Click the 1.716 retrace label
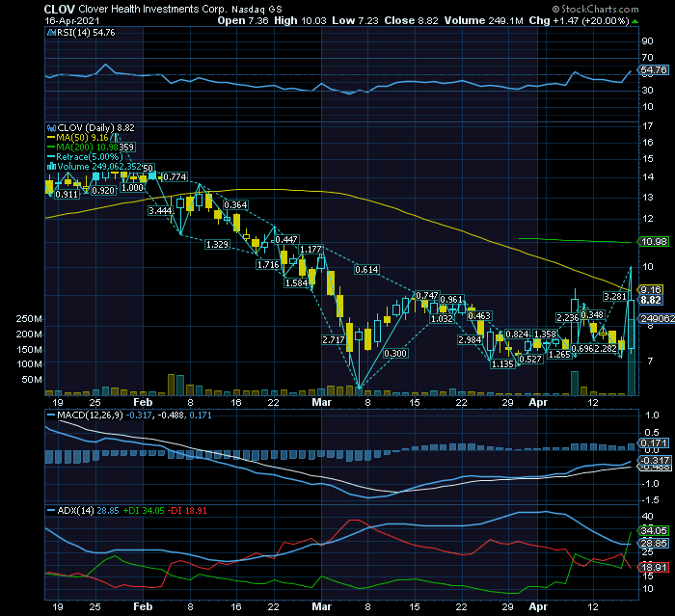Screen dimensions: 675x616 [268, 265]
